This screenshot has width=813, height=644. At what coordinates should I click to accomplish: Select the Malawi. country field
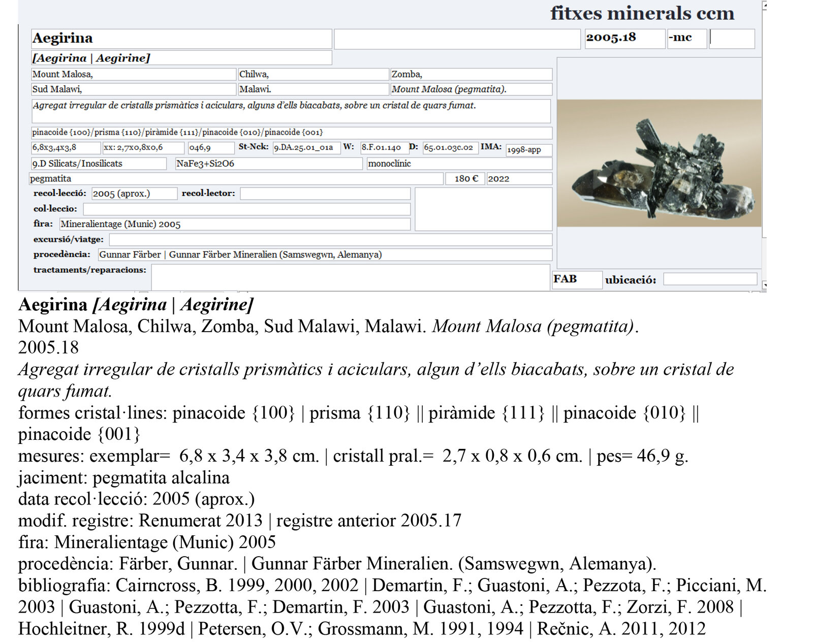click(x=314, y=89)
